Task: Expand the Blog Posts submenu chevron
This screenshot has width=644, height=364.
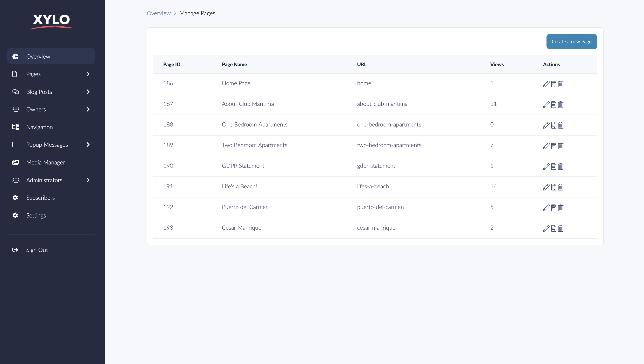Action: 88,92
